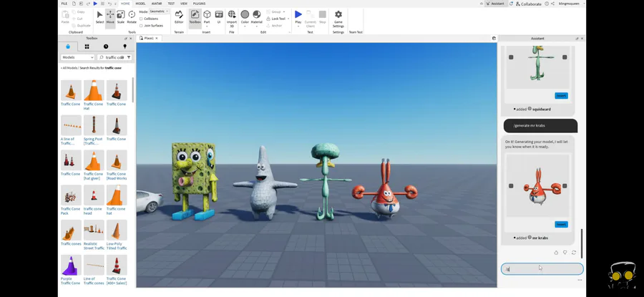Toggle the Toolbox ribbon button
This screenshot has width=644, height=297.
[x=195, y=17]
